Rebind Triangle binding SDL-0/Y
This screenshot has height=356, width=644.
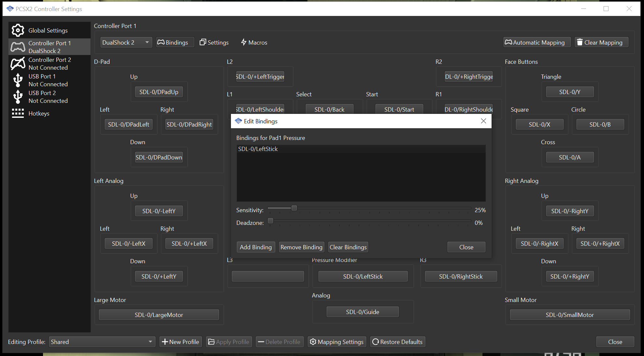[x=570, y=92]
